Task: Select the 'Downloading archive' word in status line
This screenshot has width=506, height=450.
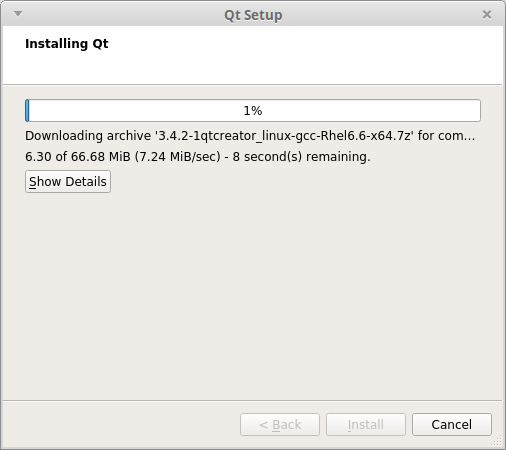Action: [88, 136]
